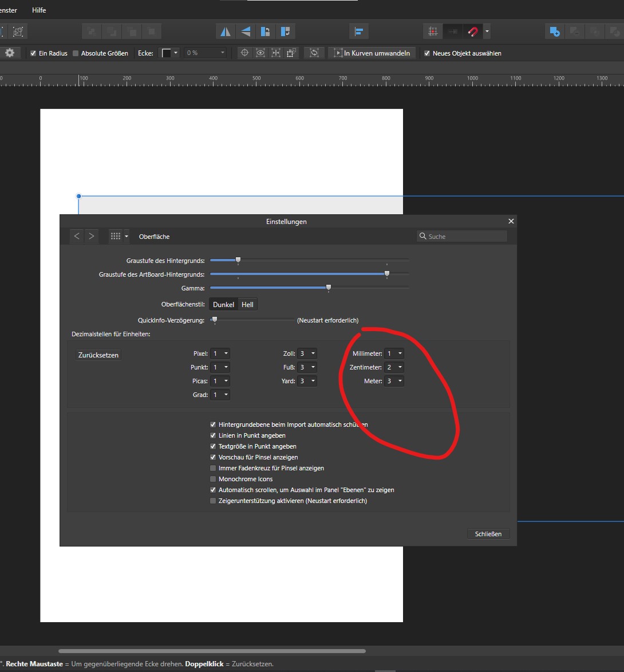Open the alignment options icon
Screen dimensions: 624x672
pyautogui.click(x=359, y=32)
